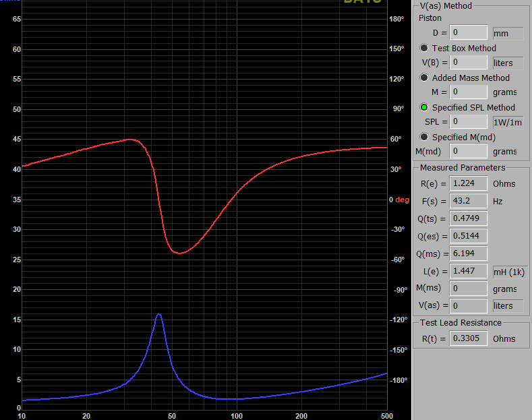Open the mm units dropdown for piston
532x420 pixels.
click(508, 34)
